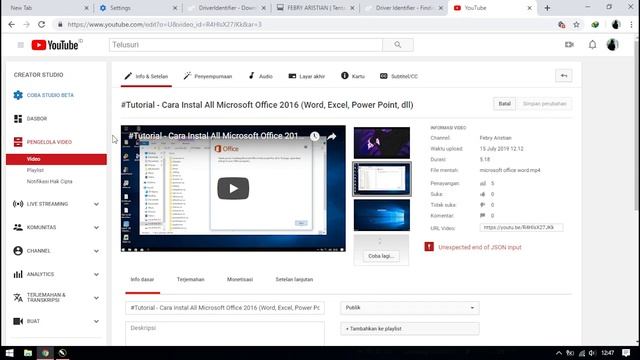Image resolution: width=640 pixels, height=360 pixels.
Task: Click the Batal button
Action: [504, 104]
